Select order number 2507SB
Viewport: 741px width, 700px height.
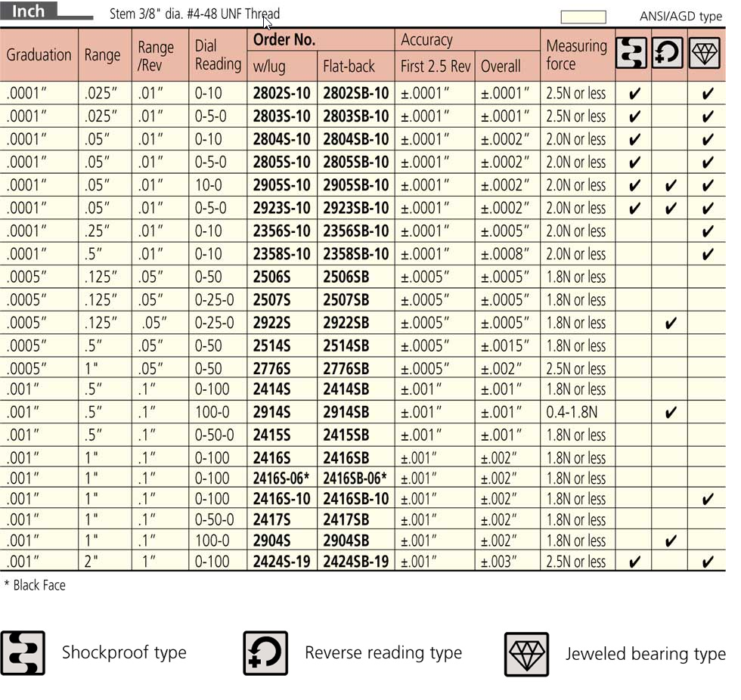click(346, 300)
